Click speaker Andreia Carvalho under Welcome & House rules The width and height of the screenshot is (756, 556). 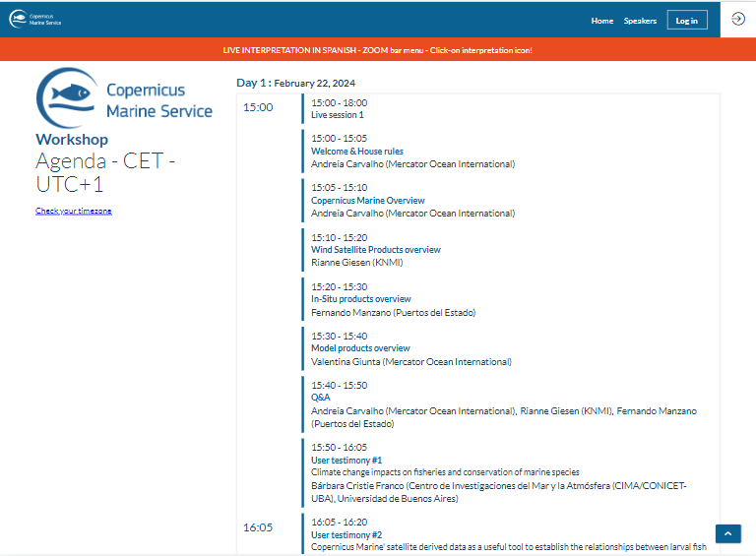coord(412,164)
